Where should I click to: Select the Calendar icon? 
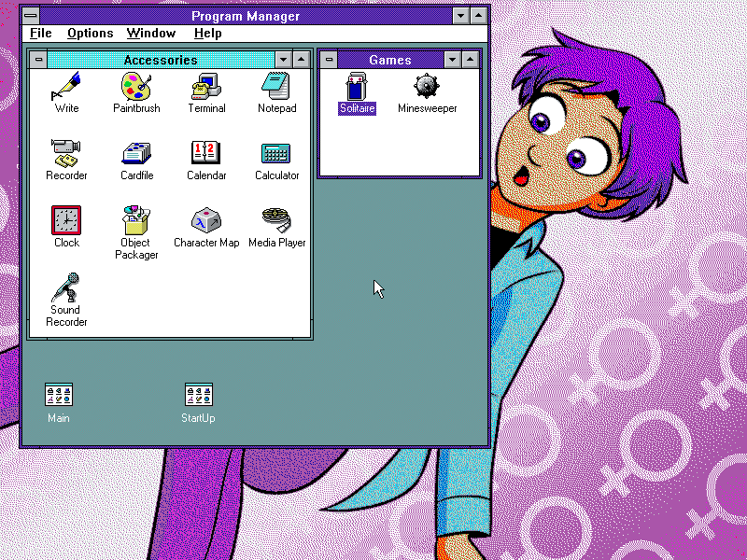click(206, 153)
